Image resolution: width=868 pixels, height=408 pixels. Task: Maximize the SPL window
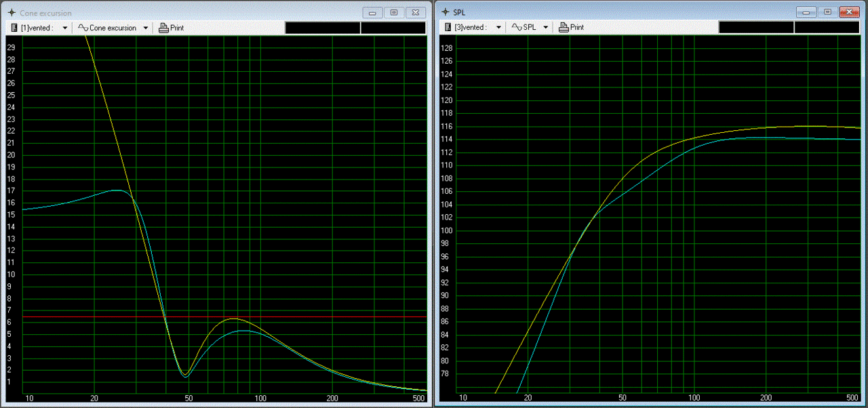[x=827, y=12]
